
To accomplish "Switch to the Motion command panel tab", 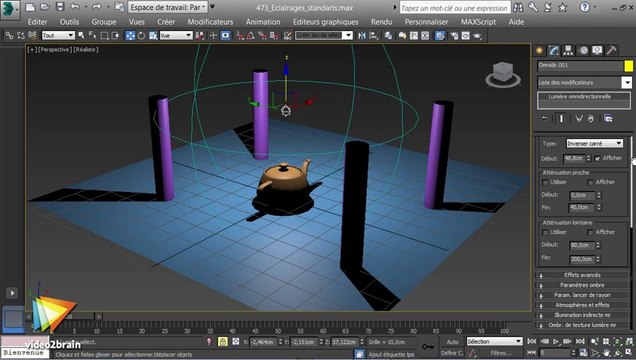I will point(583,50).
